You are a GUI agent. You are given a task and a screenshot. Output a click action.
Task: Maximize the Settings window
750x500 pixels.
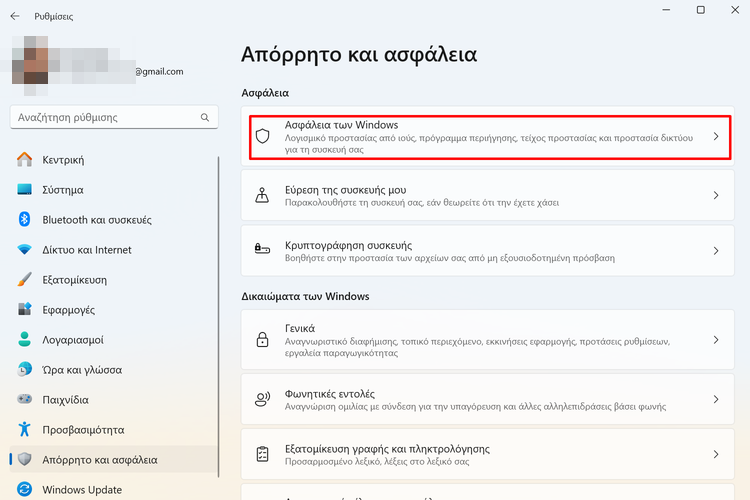tap(700, 10)
